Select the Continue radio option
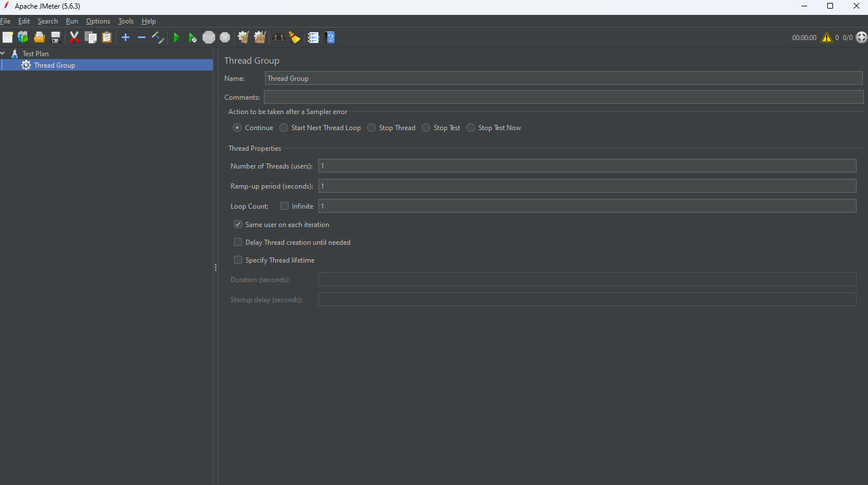This screenshot has height=485, width=868. point(237,128)
